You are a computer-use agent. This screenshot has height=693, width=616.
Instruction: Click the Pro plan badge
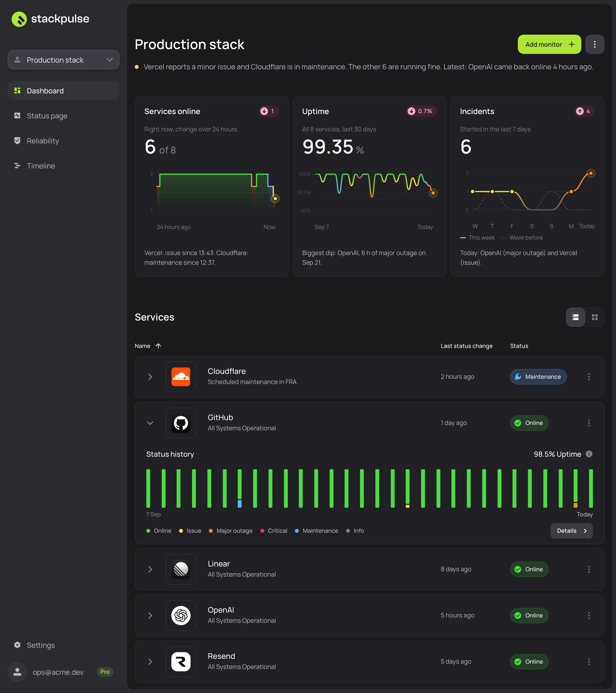105,672
